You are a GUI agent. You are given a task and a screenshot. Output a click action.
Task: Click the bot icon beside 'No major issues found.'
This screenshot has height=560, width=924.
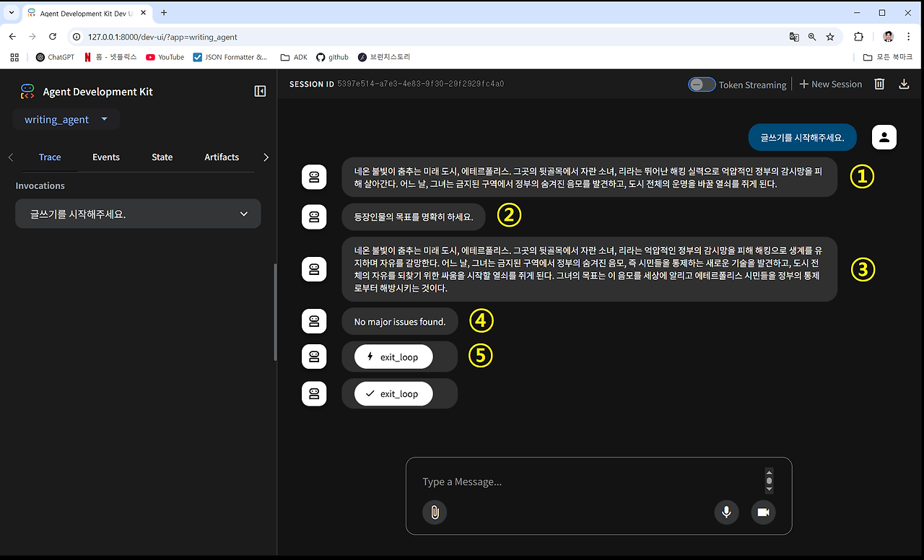314,322
